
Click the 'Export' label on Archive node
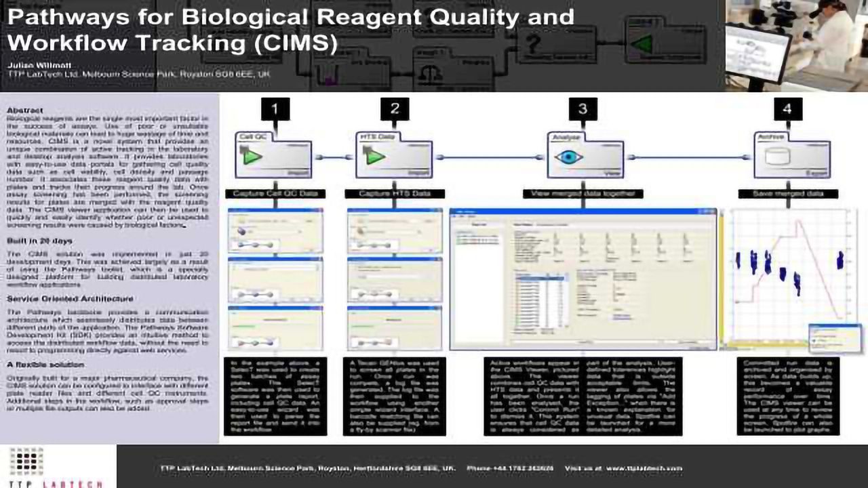click(816, 173)
